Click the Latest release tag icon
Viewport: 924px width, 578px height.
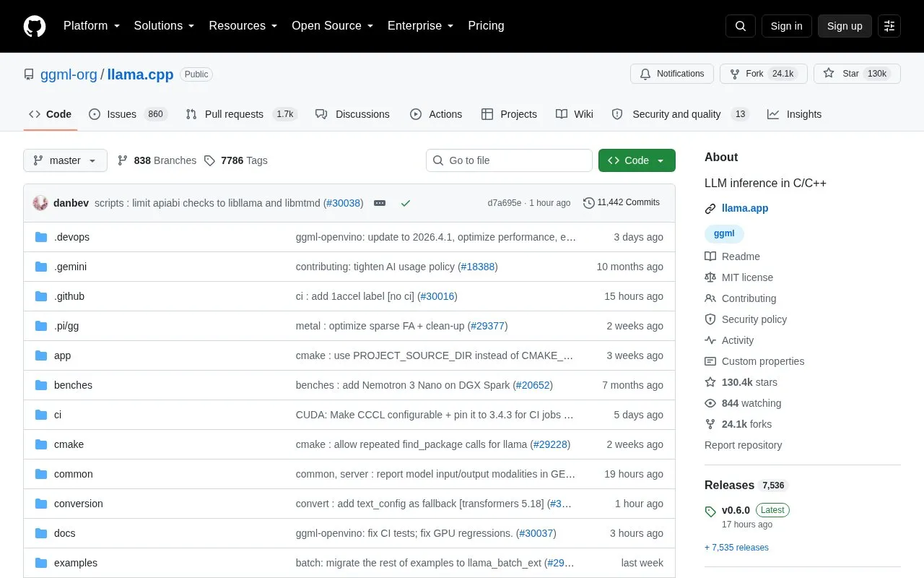pos(710,511)
